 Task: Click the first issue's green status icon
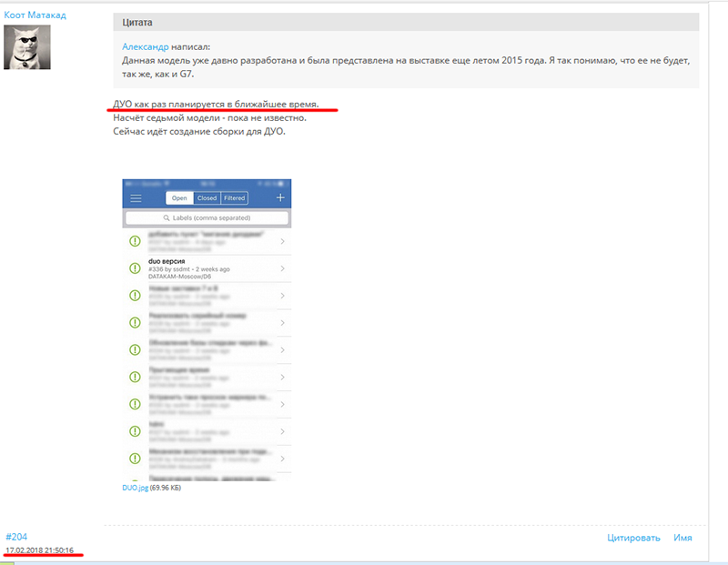pos(135,241)
